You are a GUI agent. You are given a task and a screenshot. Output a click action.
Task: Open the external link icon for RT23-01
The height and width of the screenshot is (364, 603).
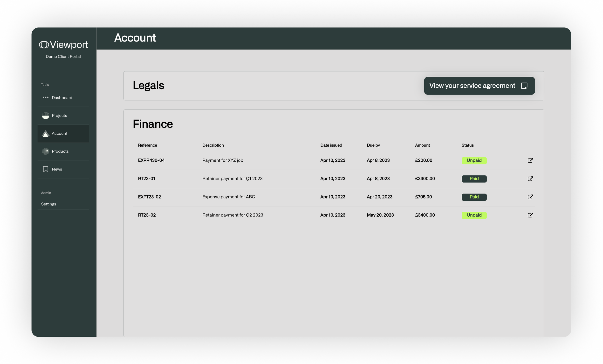click(531, 179)
